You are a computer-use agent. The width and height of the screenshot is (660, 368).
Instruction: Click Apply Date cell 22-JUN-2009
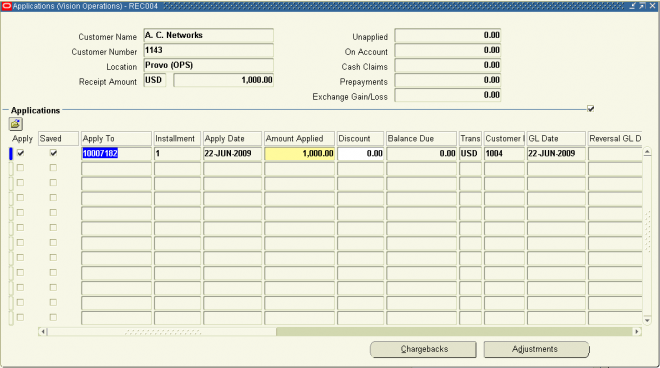point(232,154)
